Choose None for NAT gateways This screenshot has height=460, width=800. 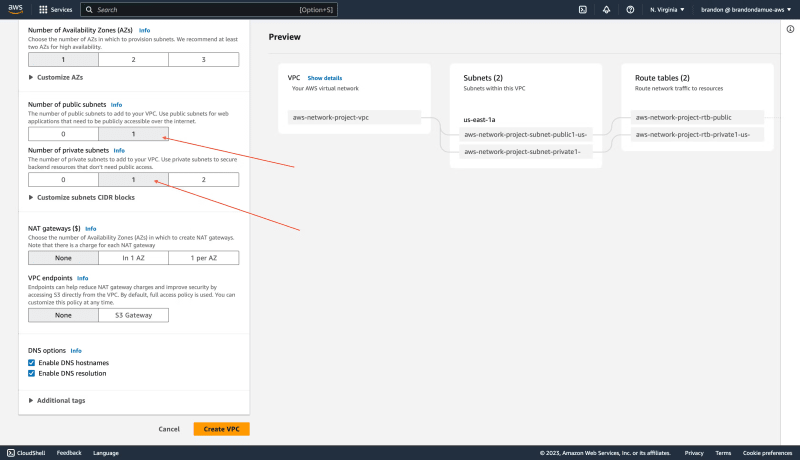click(x=63, y=258)
